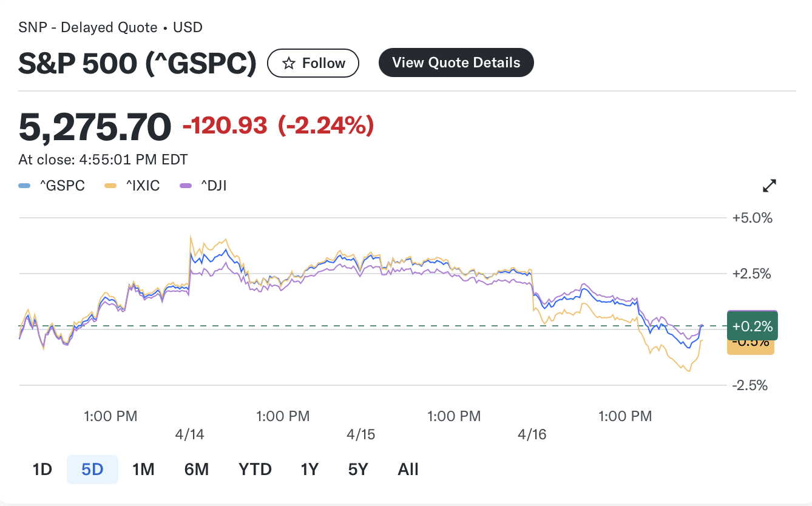This screenshot has width=812, height=506.
Task: Open the All time range
Action: click(407, 469)
